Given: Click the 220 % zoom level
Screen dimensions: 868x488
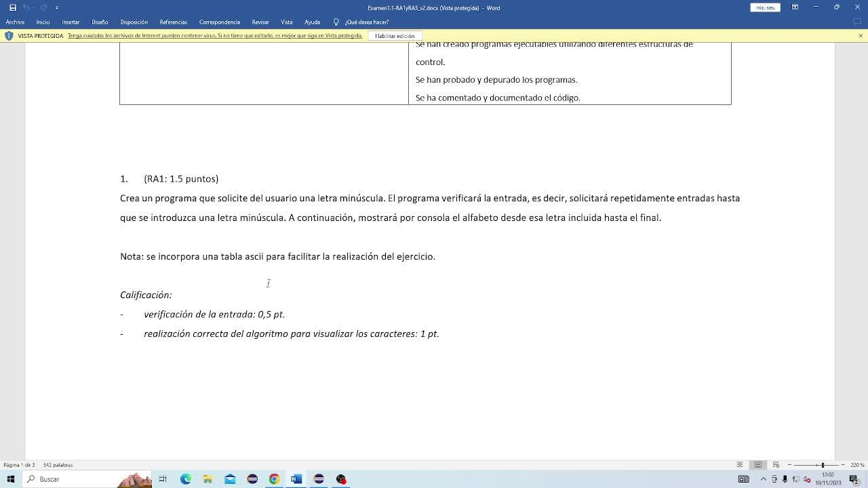Looking at the screenshot, I should click(857, 465).
